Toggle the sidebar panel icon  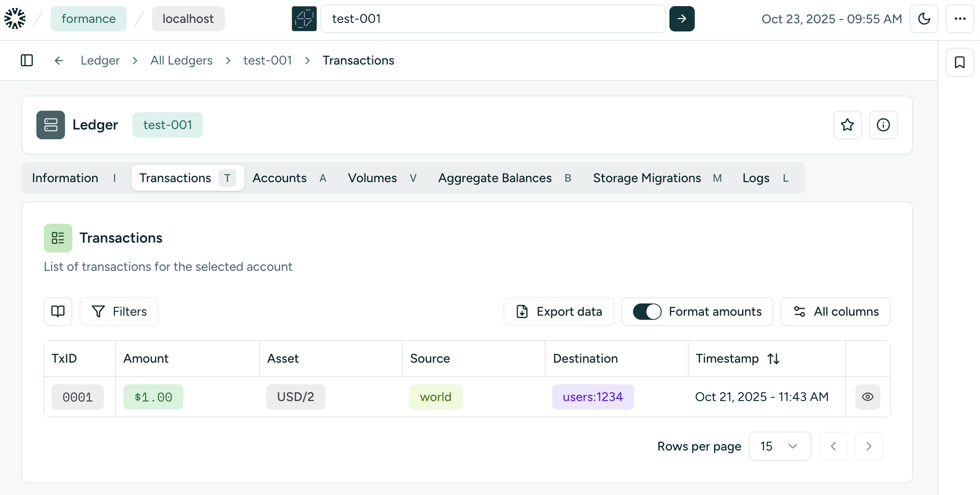(27, 60)
